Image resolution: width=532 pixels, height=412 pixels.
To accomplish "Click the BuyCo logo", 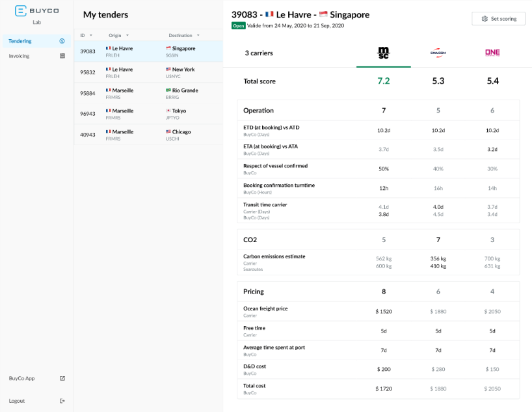I will pyautogui.click(x=36, y=10).
